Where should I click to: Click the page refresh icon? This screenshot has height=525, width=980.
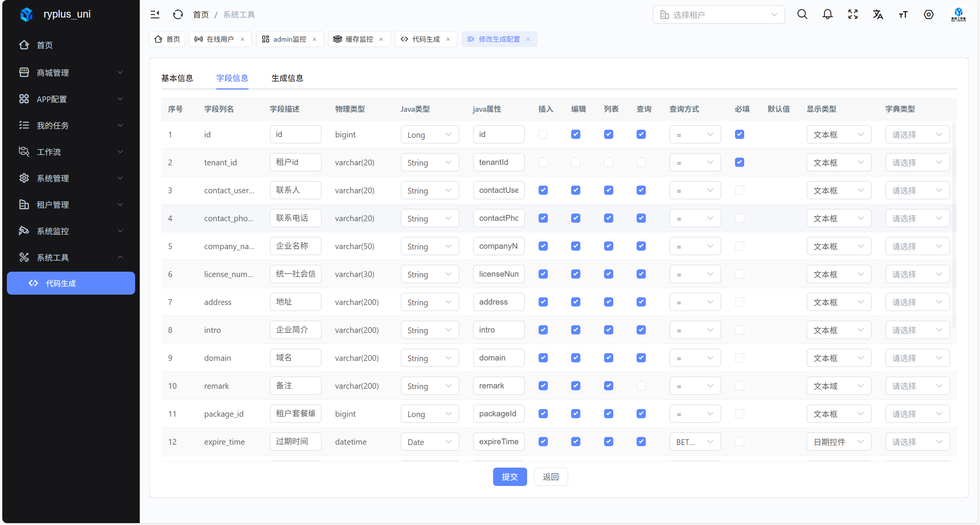click(x=178, y=15)
